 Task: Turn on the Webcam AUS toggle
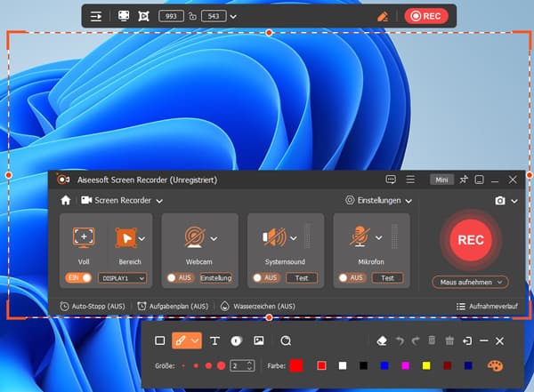[x=180, y=278]
